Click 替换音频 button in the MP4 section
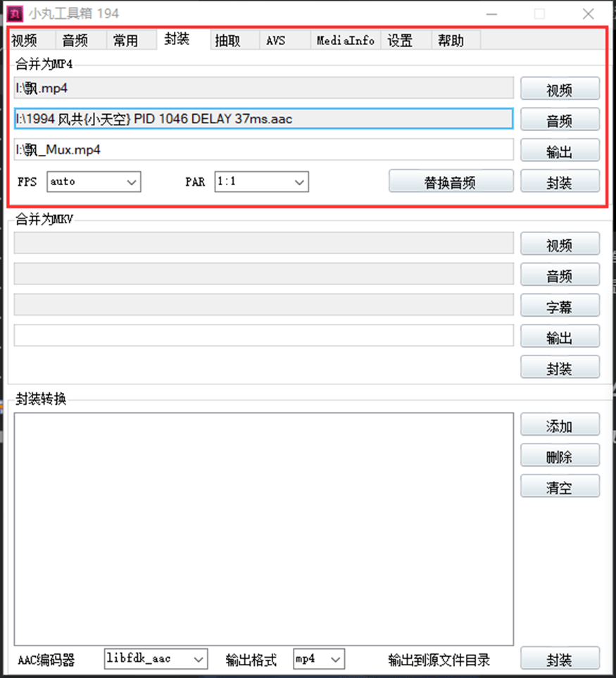 click(x=451, y=182)
